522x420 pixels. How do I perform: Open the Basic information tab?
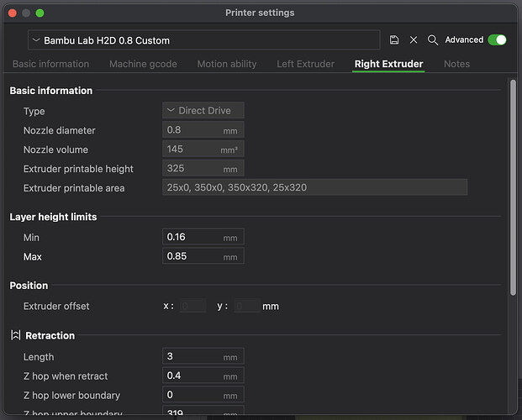pos(51,64)
